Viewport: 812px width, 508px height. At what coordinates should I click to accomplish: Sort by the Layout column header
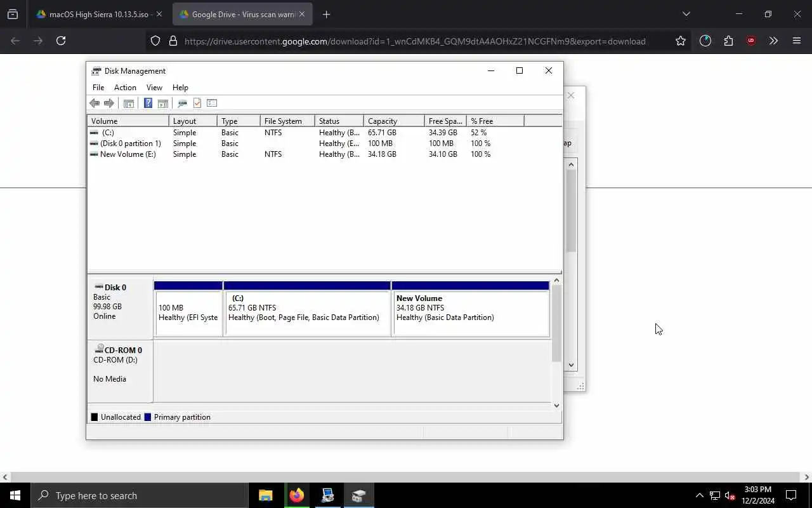coord(193,121)
